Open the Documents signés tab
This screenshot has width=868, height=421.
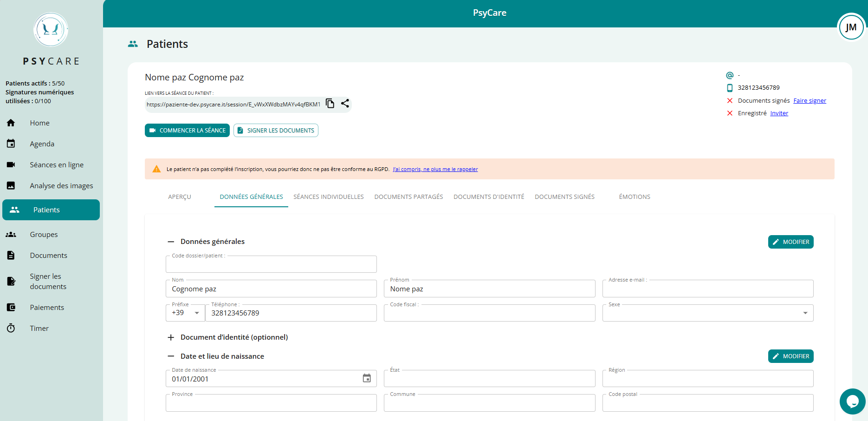click(564, 197)
